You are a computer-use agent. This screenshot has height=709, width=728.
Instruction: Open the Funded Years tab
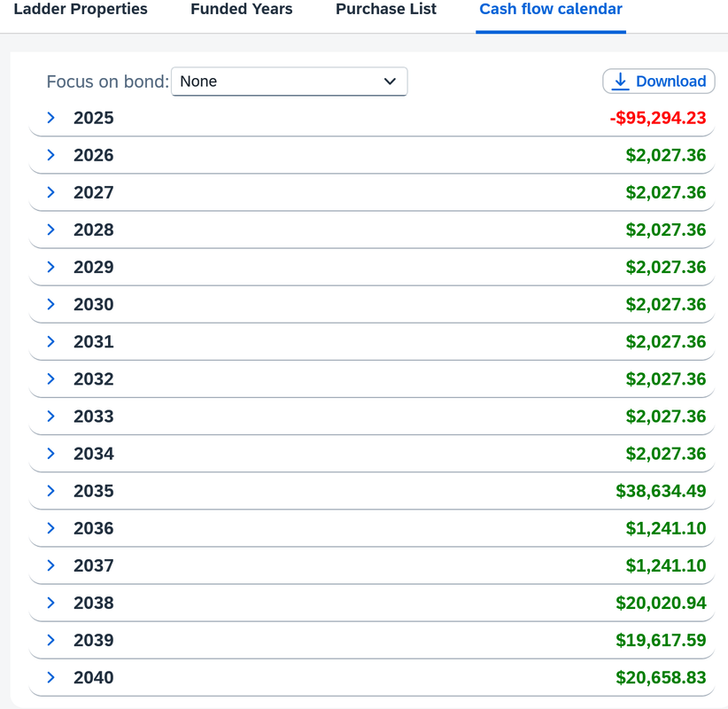click(242, 10)
